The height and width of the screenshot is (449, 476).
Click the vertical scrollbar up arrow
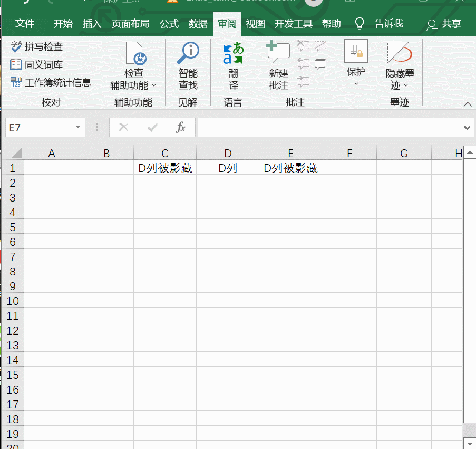(470, 152)
